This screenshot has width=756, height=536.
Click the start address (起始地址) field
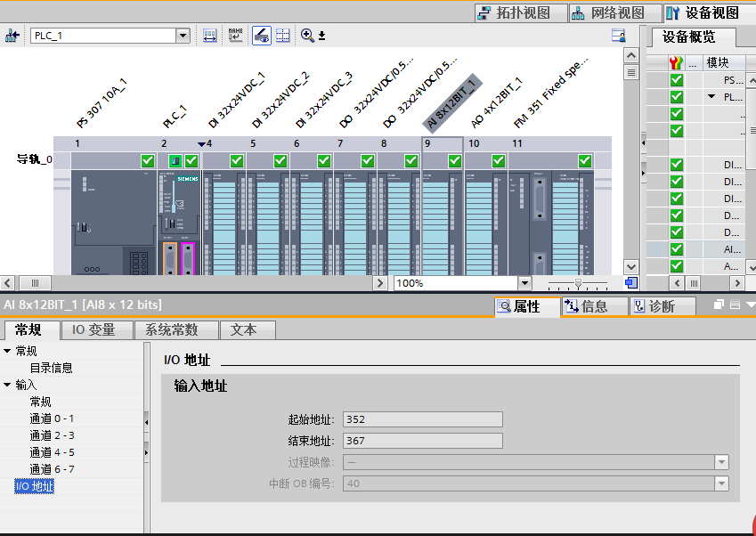point(423,419)
